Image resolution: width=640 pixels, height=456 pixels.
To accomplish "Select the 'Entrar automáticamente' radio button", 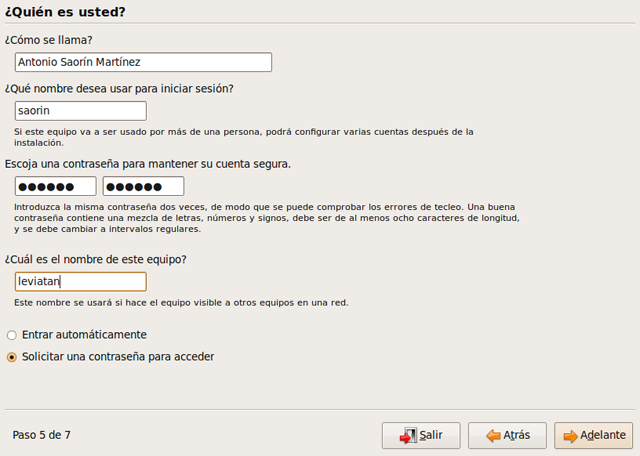I will pos(12,334).
